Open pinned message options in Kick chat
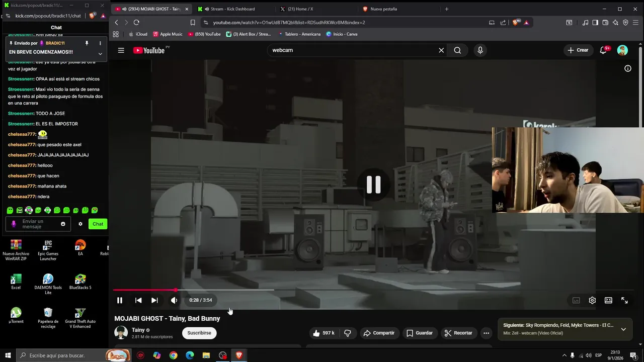 [x=100, y=43]
